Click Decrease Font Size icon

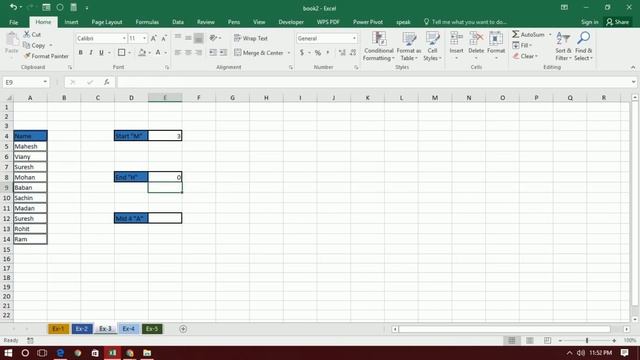point(164,38)
